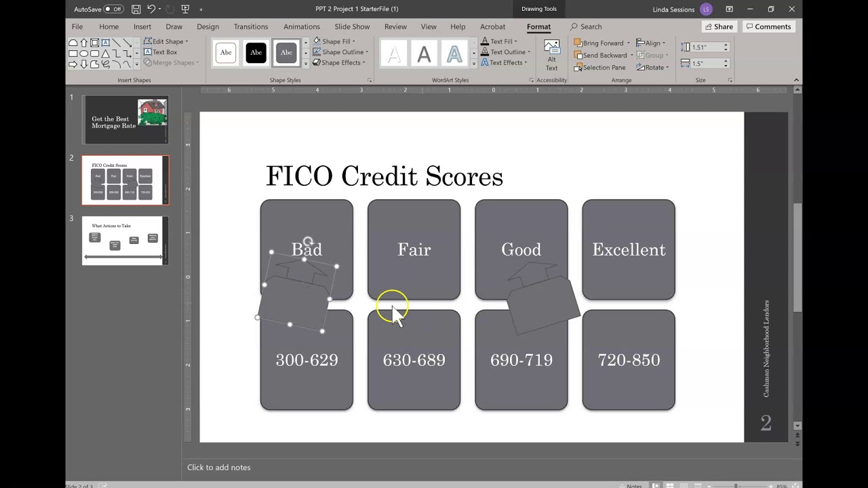The height and width of the screenshot is (488, 868).
Task: Select slide 1 thumbnail Get the Best Mortgage Rate
Action: point(125,119)
